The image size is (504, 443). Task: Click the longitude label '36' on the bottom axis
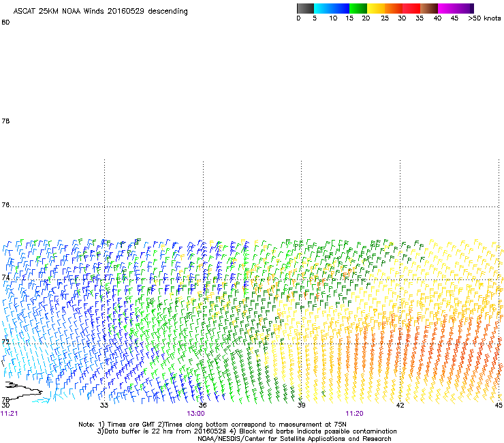click(202, 405)
